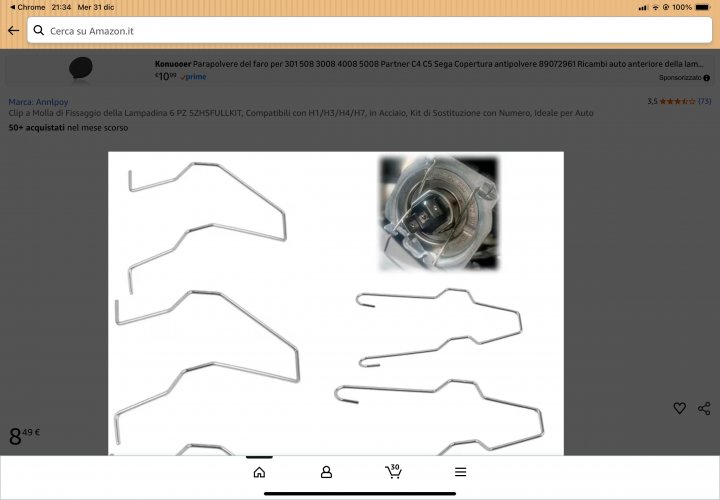Open the account profile icon
This screenshot has height=500, width=720.
point(326,472)
